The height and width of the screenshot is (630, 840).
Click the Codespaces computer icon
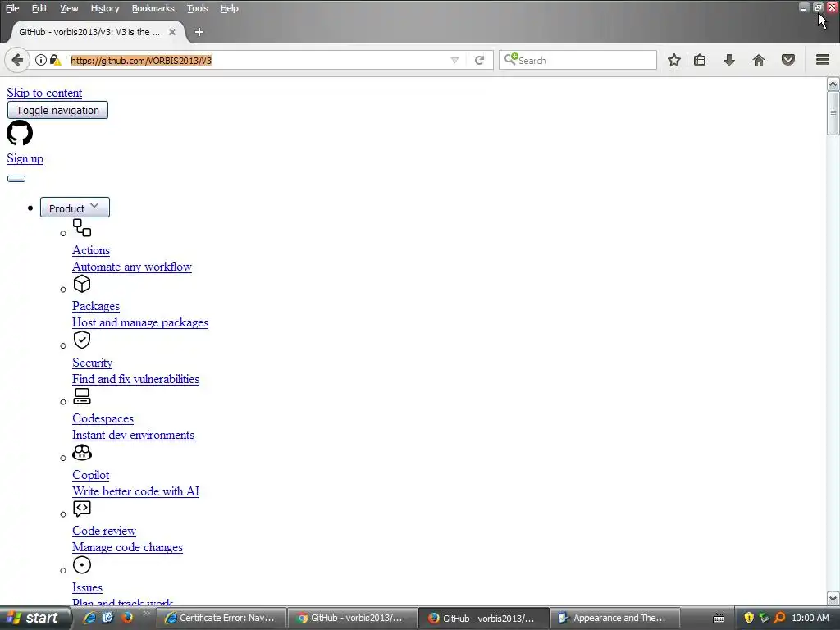pyautogui.click(x=82, y=396)
